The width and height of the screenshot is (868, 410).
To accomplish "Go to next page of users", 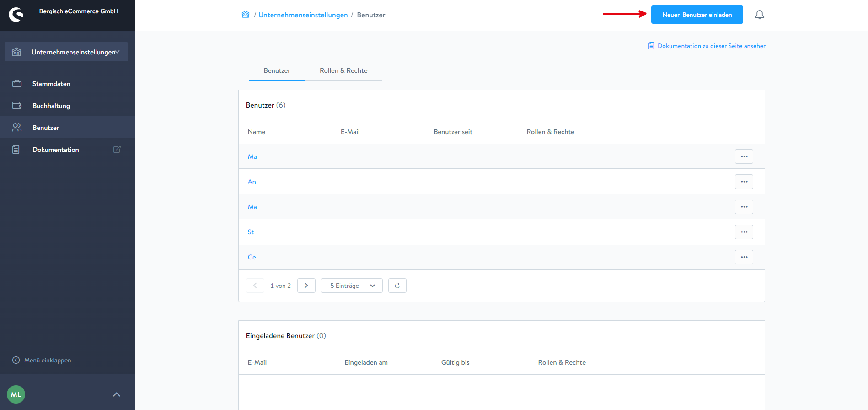I will [306, 286].
